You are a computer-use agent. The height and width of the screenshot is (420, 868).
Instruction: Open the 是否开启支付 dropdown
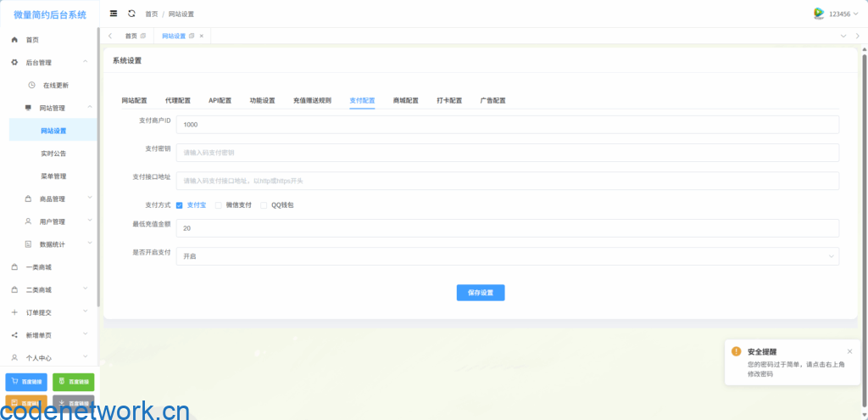[x=507, y=255]
